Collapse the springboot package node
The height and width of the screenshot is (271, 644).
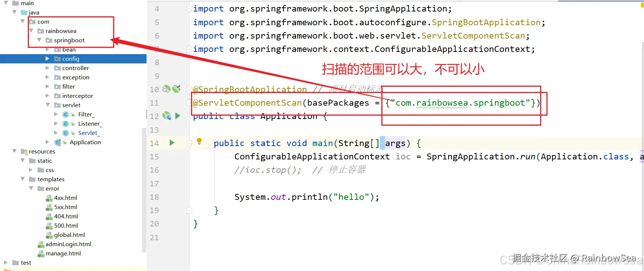tap(39, 40)
